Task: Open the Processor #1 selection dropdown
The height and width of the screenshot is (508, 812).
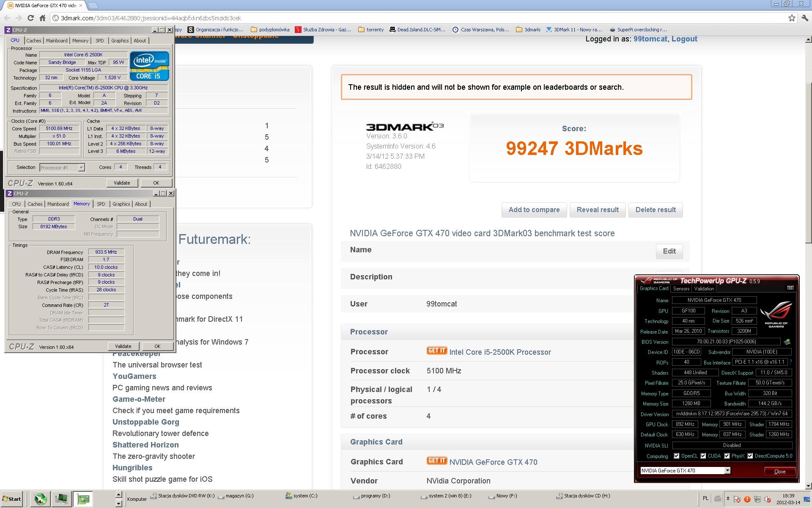Action: tap(62, 168)
